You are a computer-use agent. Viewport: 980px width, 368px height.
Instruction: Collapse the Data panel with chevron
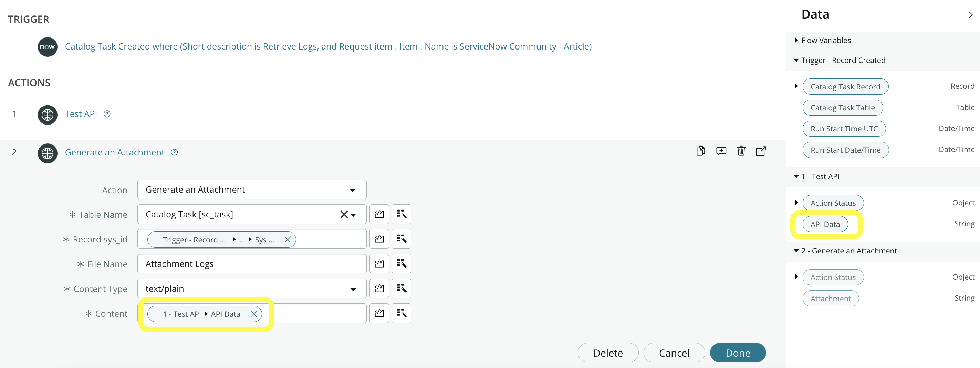[x=970, y=15]
